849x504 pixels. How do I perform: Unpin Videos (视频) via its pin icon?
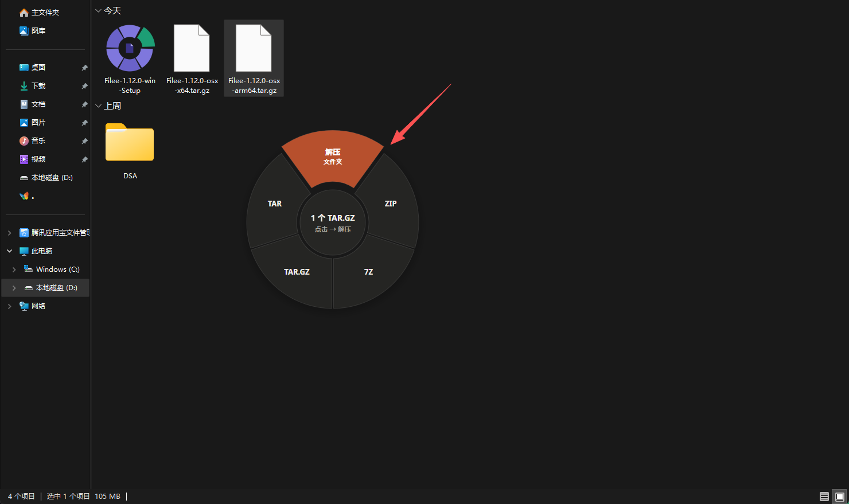(84, 159)
